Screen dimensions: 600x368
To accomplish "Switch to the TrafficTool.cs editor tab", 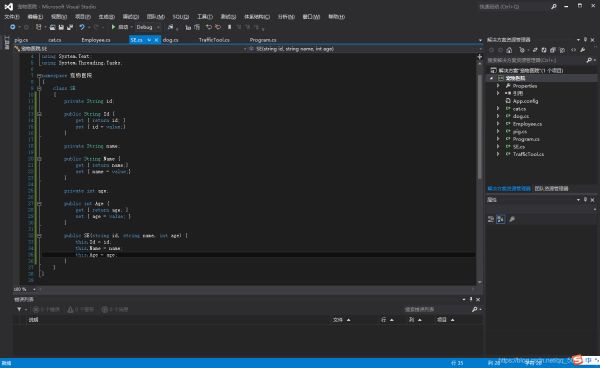I will (x=214, y=40).
